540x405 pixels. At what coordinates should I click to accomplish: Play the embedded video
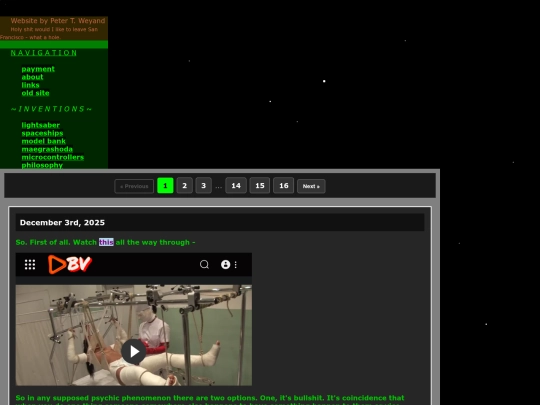coord(134,352)
